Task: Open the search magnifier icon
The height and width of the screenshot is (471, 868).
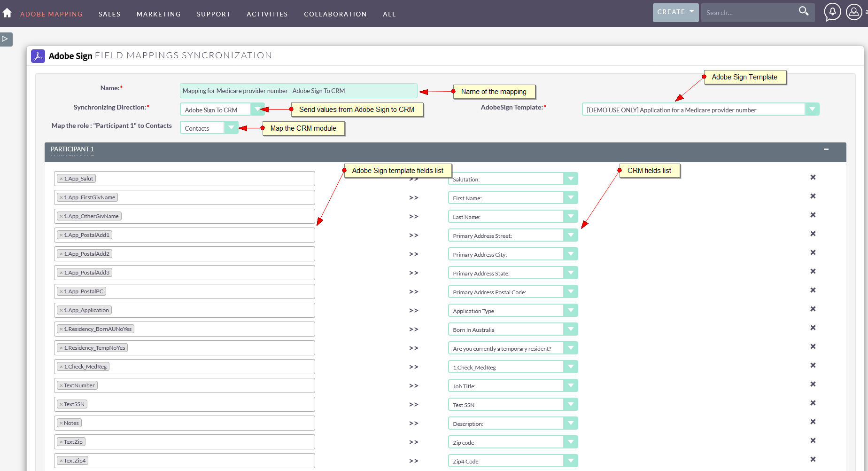Action: tap(804, 11)
